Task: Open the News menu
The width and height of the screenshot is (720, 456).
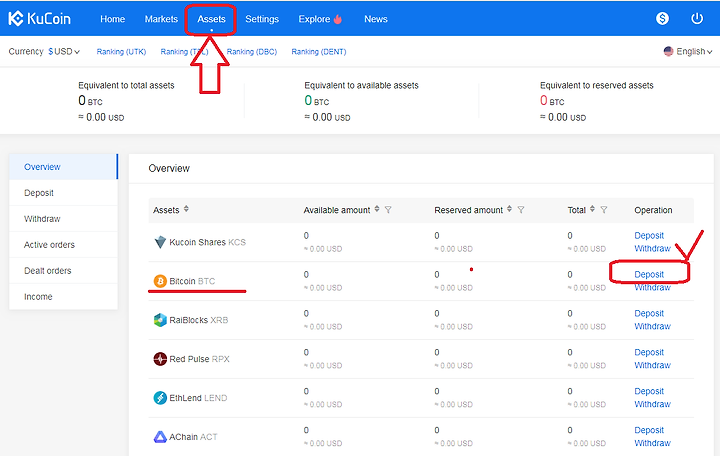Action: click(376, 19)
